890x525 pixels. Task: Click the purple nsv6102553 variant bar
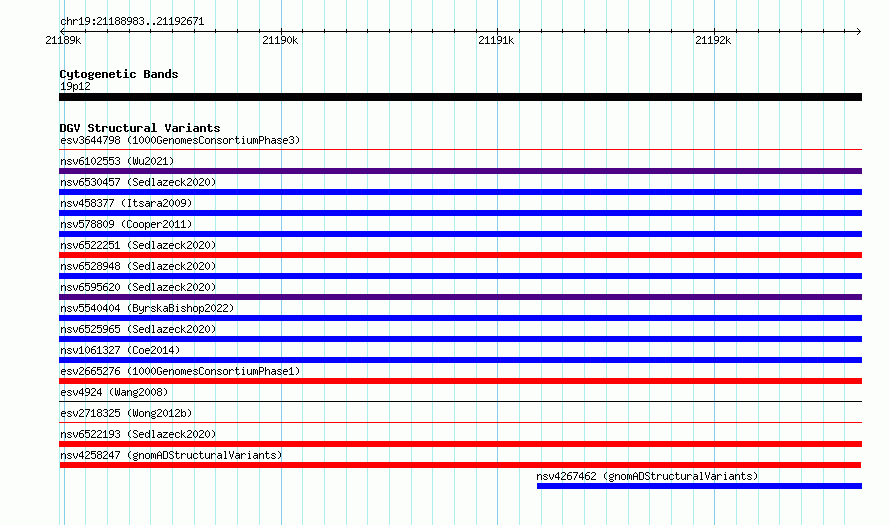point(460,171)
